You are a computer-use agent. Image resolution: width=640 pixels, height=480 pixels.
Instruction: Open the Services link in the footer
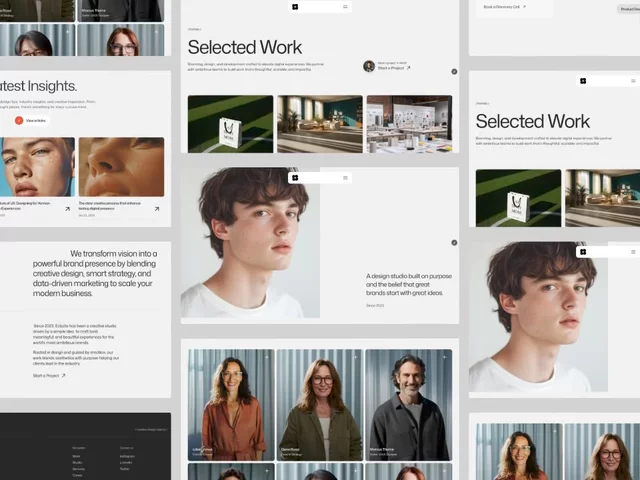[x=78, y=469]
